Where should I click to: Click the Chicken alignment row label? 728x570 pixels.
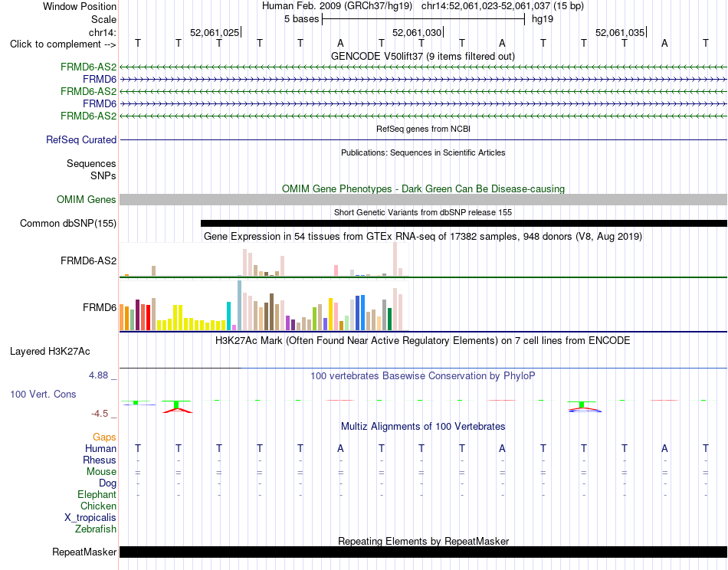point(98,506)
